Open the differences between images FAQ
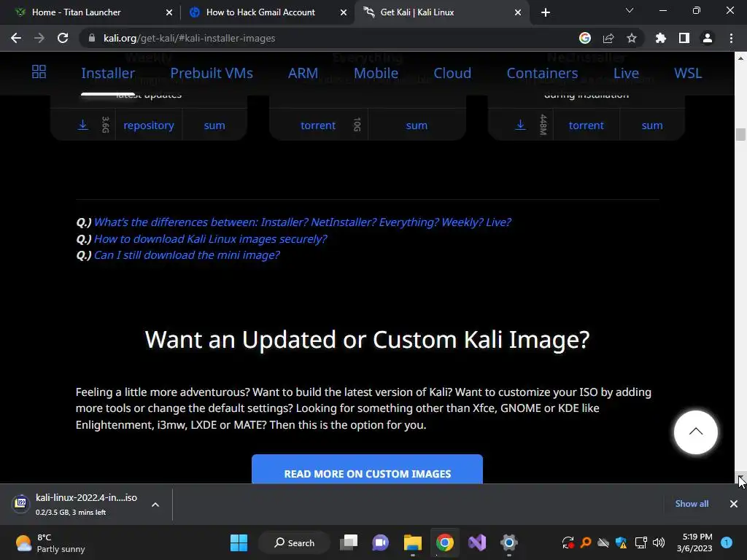This screenshot has height=560, width=747. coord(302,222)
